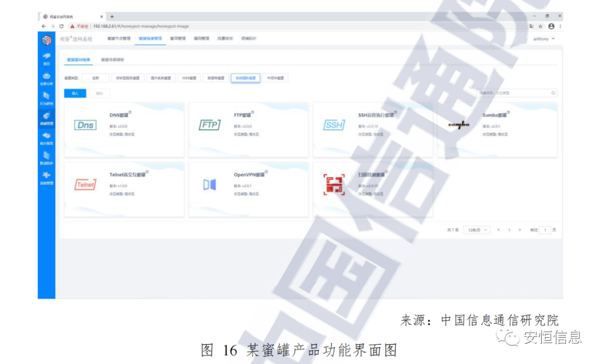Bookmark this page with the star icon

tap(540, 26)
